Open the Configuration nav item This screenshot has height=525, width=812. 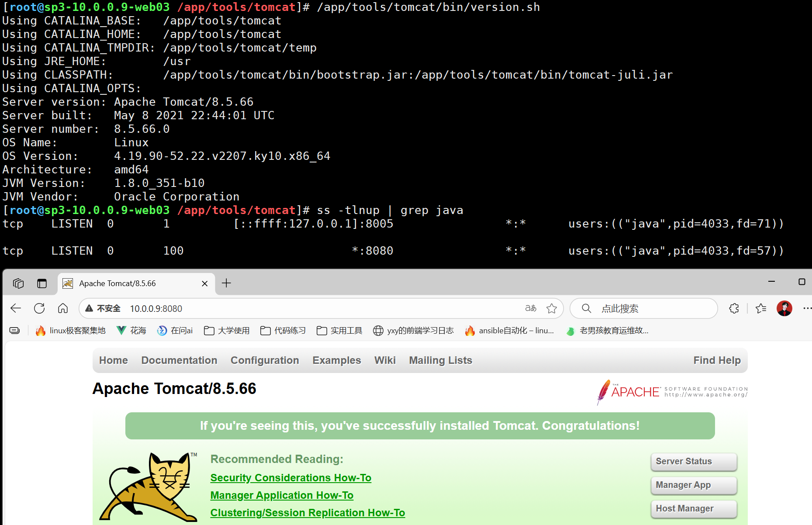pos(265,360)
